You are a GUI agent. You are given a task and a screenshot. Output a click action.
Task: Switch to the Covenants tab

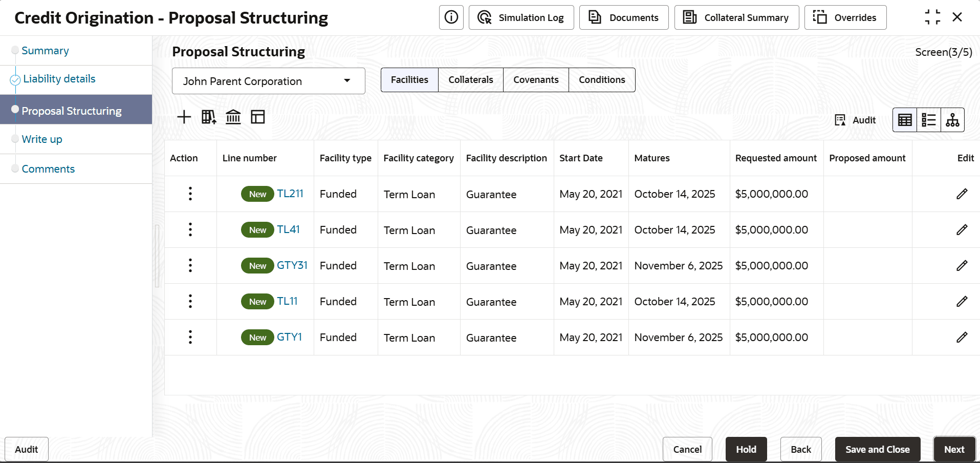[536, 80]
